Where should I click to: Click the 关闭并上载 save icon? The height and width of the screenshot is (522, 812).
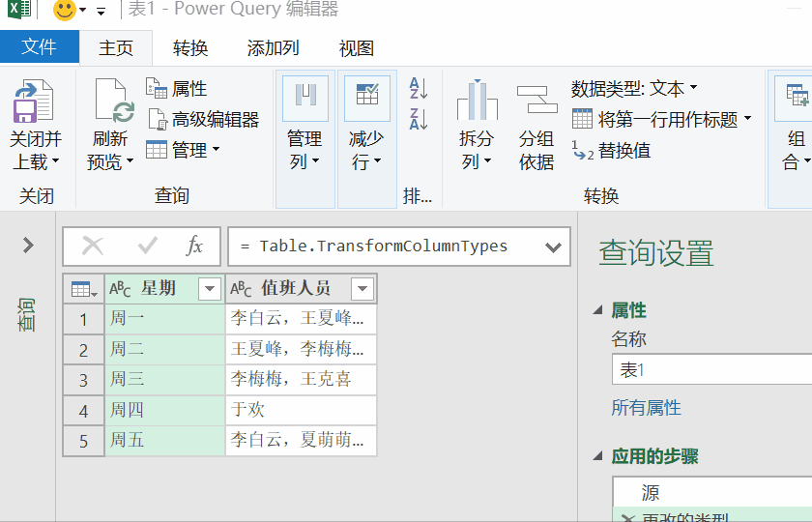pos(34,101)
